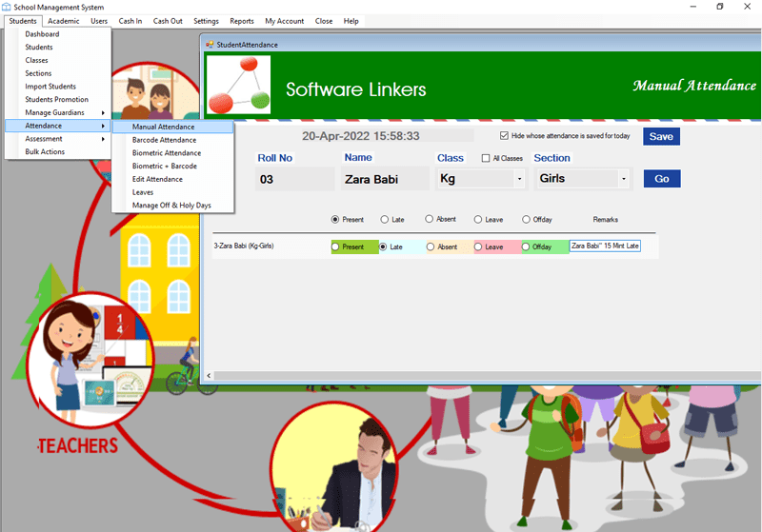
Task: Select the header Absent radio button
Action: [x=430, y=219]
